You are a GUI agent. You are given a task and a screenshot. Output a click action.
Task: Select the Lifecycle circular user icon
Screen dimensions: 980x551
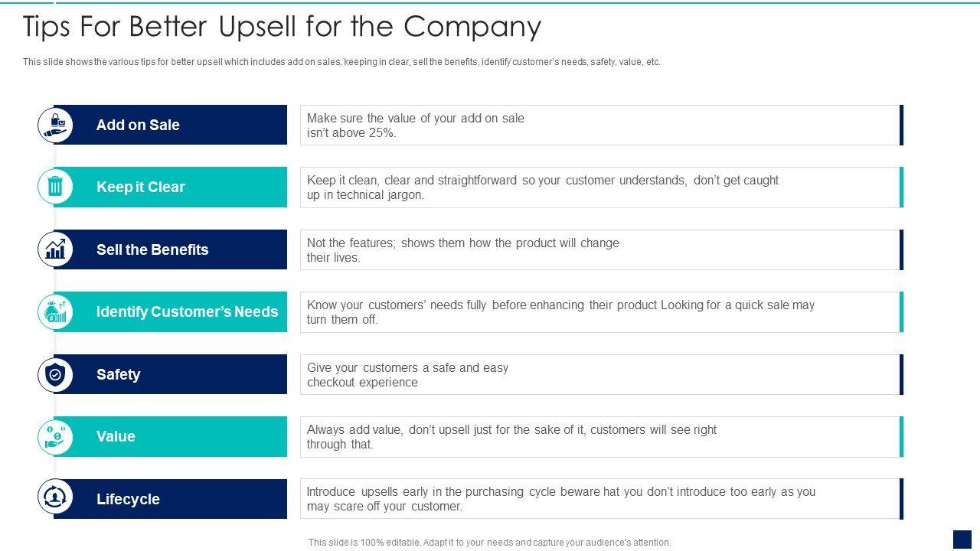click(56, 498)
